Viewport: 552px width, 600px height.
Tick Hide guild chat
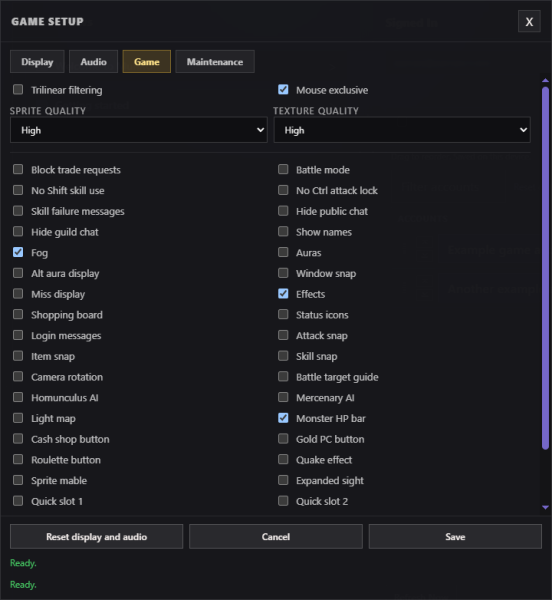18,231
